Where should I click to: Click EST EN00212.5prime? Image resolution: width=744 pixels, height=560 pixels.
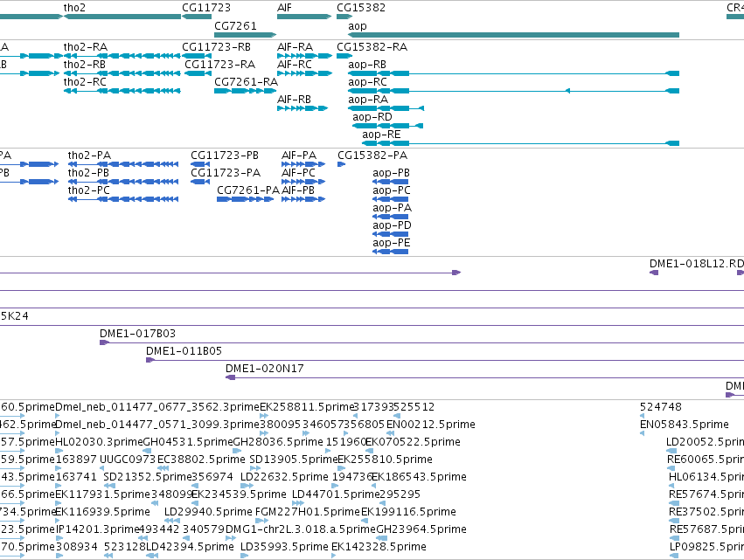click(x=431, y=425)
